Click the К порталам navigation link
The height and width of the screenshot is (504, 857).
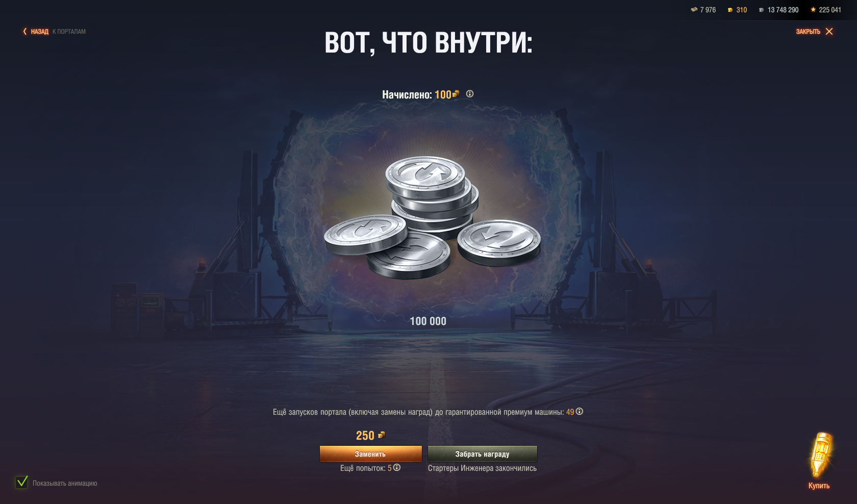coord(69,32)
